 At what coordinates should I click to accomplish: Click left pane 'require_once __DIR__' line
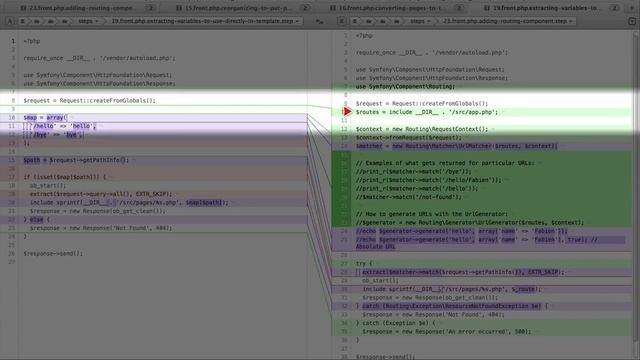tap(99, 58)
